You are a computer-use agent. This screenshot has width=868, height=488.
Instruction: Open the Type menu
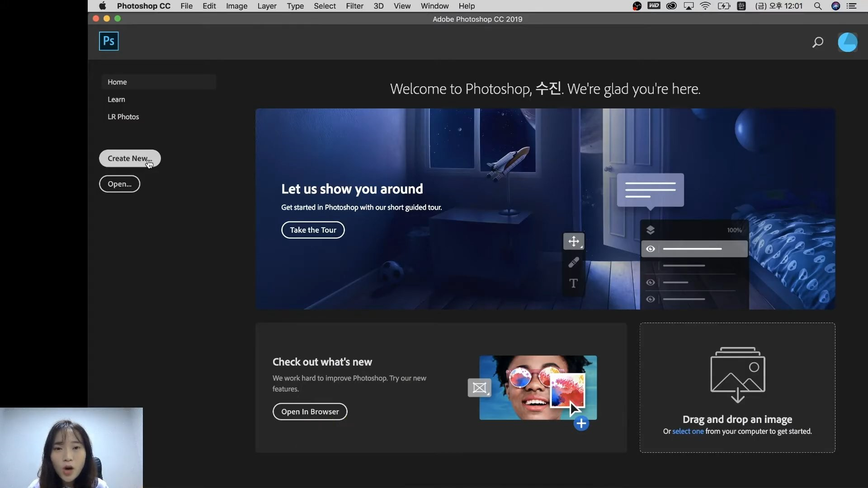click(x=295, y=6)
